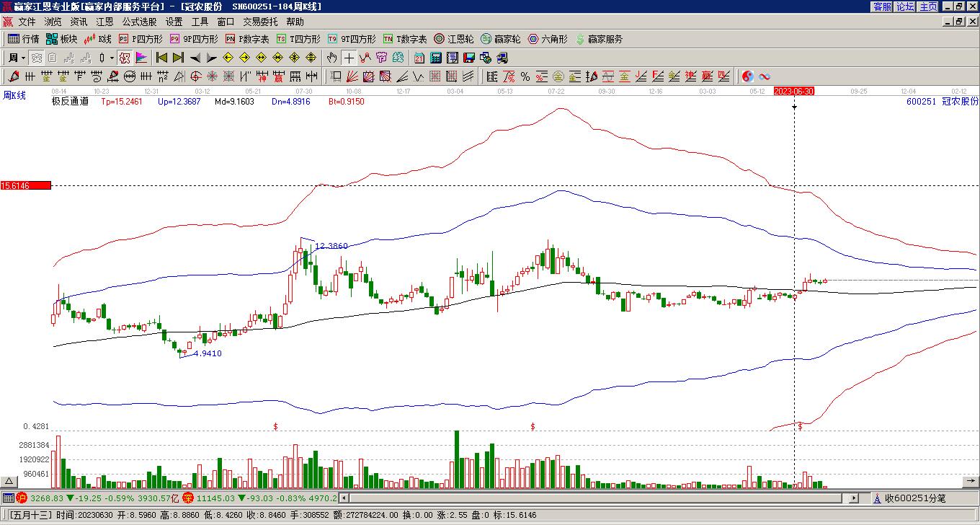Open the T数字表 tool

(405, 39)
